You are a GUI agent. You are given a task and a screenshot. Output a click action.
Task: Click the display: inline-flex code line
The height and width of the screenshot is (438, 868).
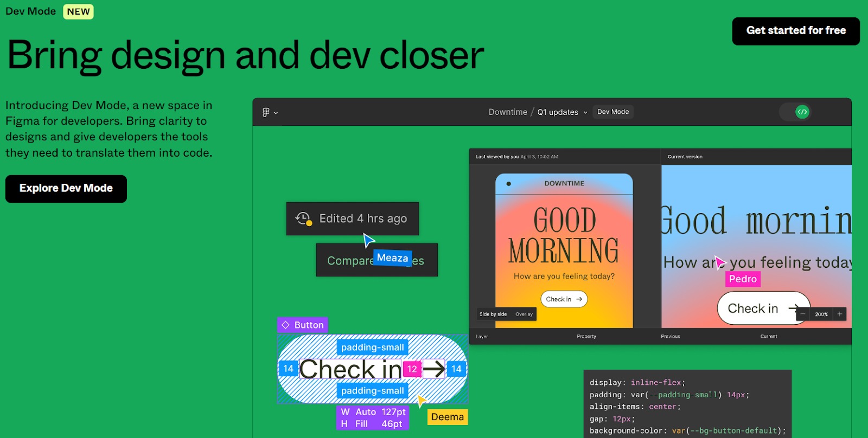click(x=637, y=383)
